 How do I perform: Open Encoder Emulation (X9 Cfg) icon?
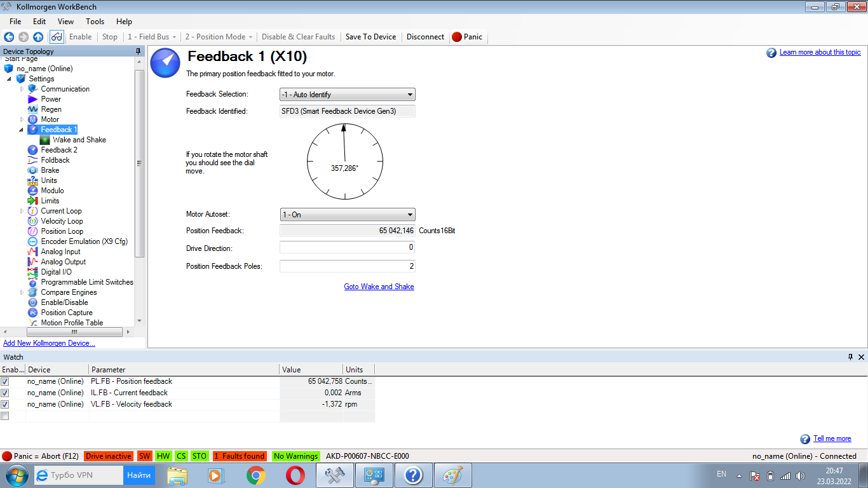tap(33, 241)
